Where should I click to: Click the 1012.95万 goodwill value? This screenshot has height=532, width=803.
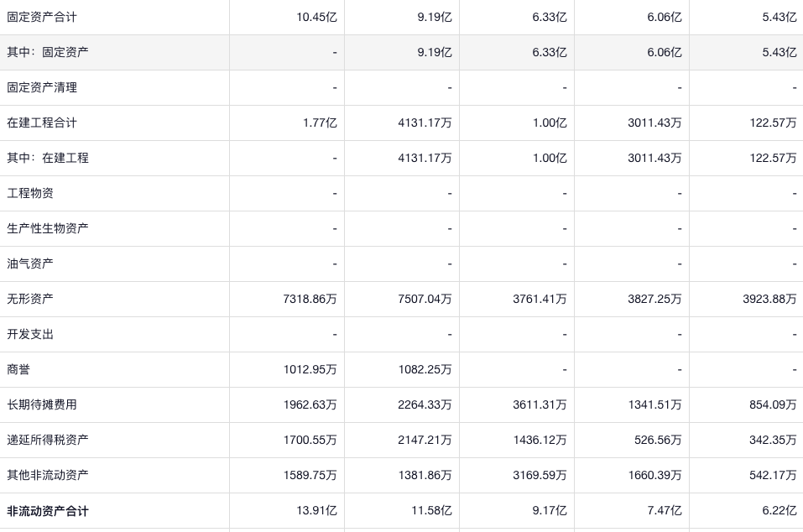point(310,369)
